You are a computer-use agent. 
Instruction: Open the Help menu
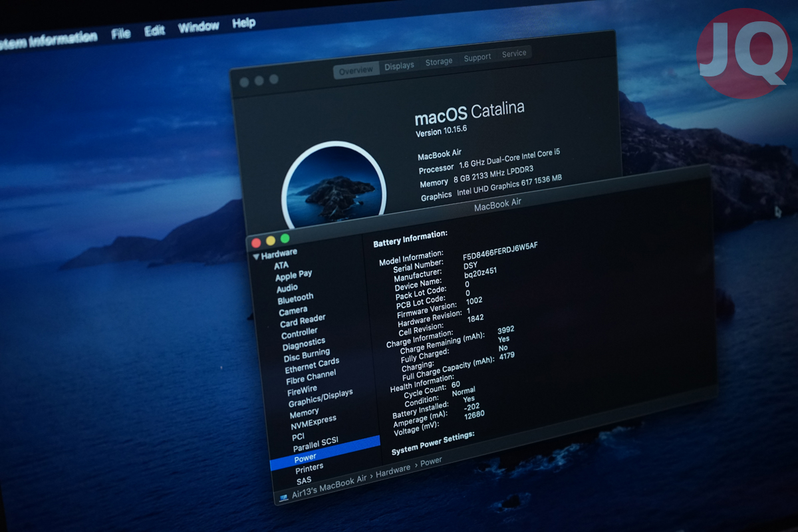pos(243,24)
